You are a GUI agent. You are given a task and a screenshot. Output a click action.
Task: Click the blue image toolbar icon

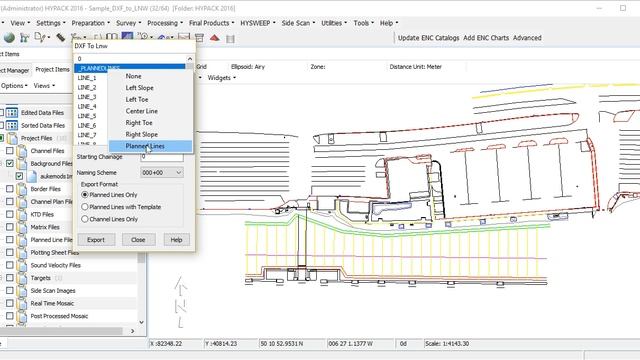127,37
